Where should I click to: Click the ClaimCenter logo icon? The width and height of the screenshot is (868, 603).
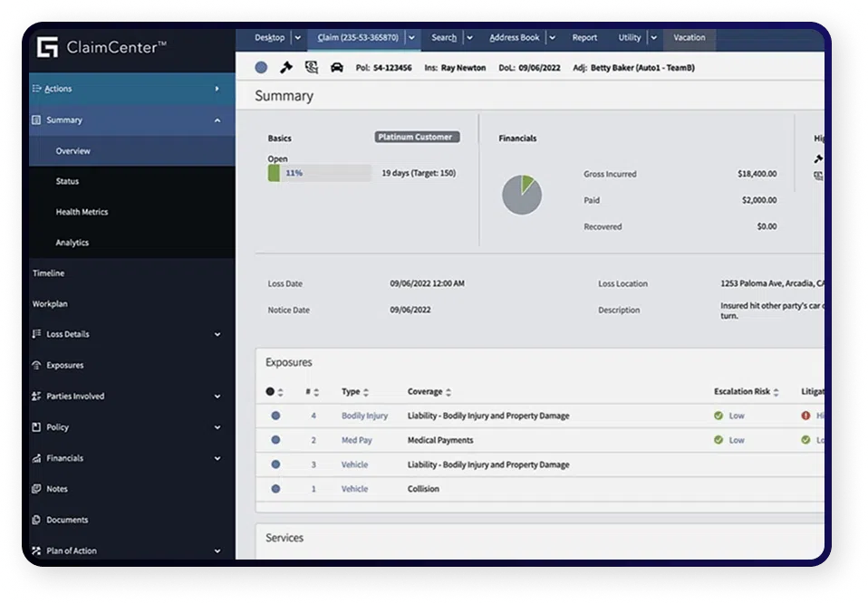pyautogui.click(x=48, y=47)
